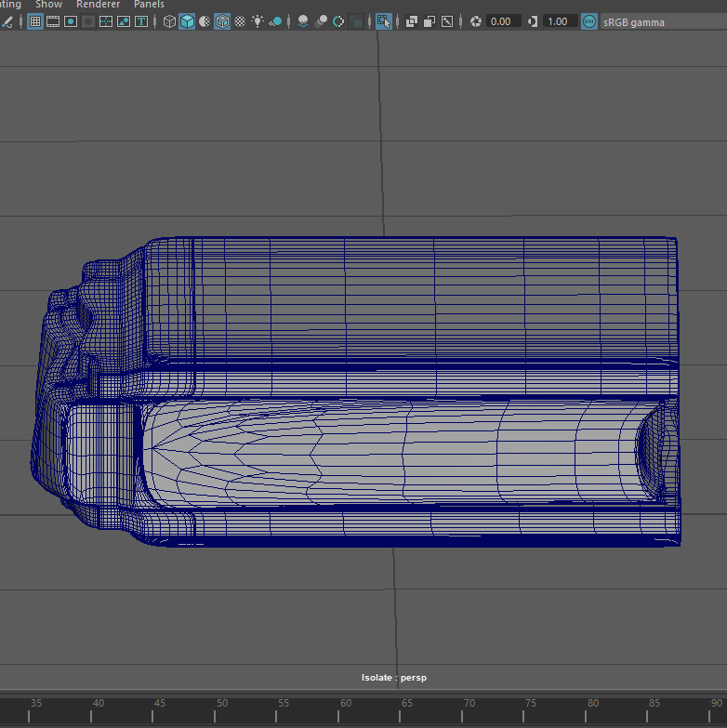
Task: Click the film gate icon
Action: point(53,21)
